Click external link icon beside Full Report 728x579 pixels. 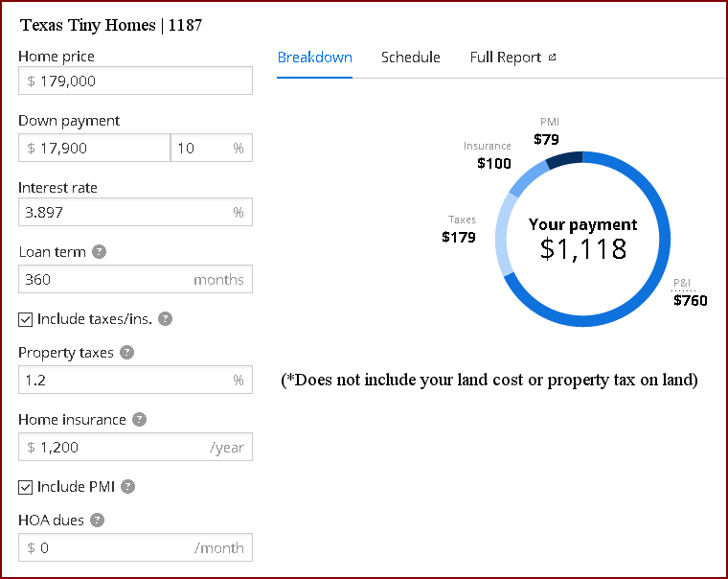coord(553,58)
